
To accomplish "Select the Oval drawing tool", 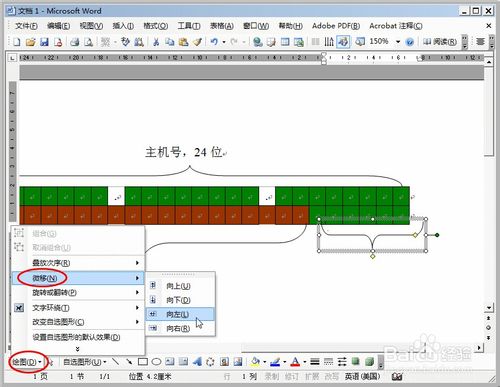I will (156, 362).
